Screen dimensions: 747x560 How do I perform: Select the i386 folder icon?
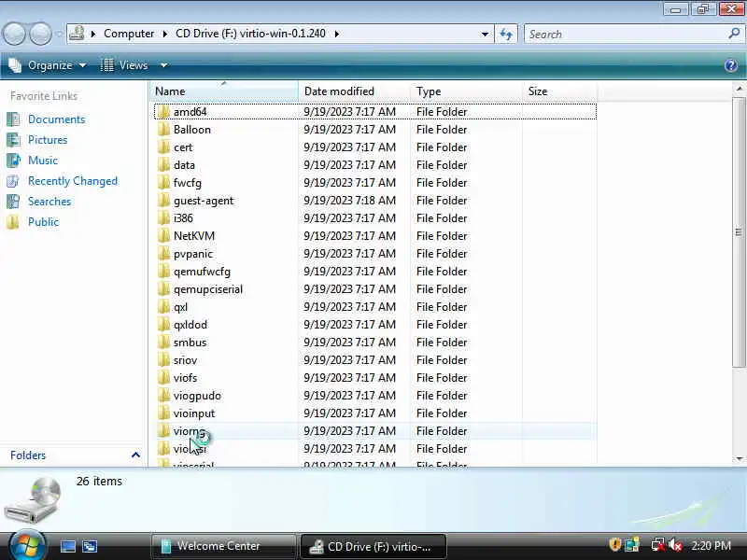pos(163,218)
